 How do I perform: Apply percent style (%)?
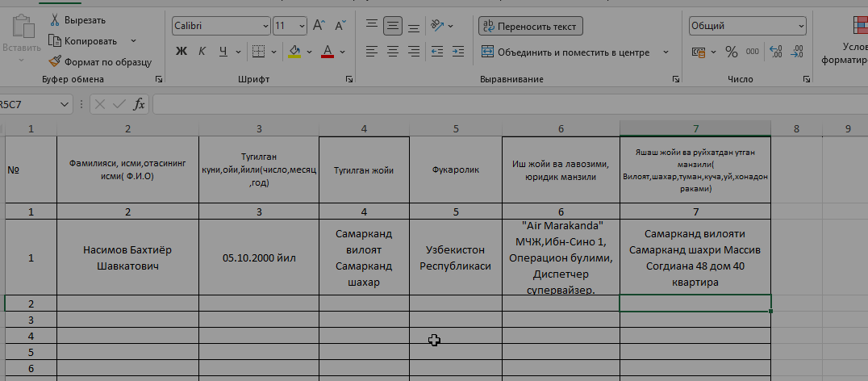[x=732, y=52]
